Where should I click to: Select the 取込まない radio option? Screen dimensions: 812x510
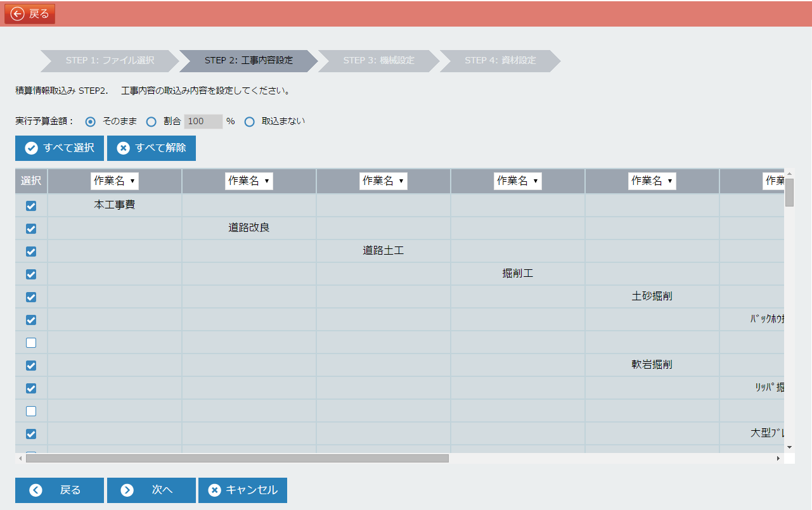(249, 122)
